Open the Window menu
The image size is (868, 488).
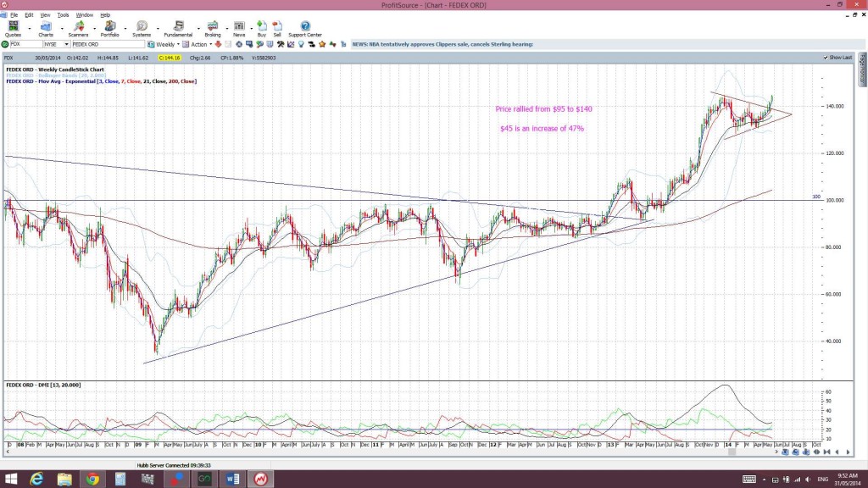point(84,15)
